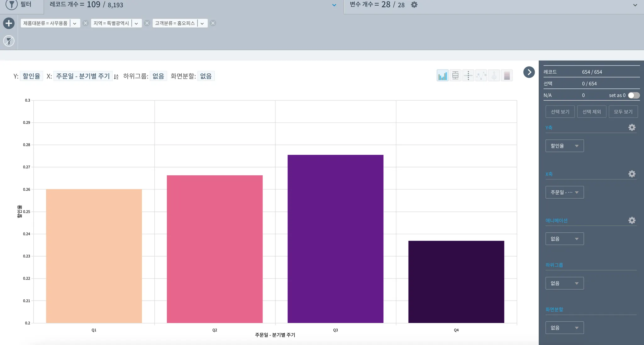Open the variable count settings gear
Image resolution: width=644 pixels, height=345 pixels.
coord(414,5)
